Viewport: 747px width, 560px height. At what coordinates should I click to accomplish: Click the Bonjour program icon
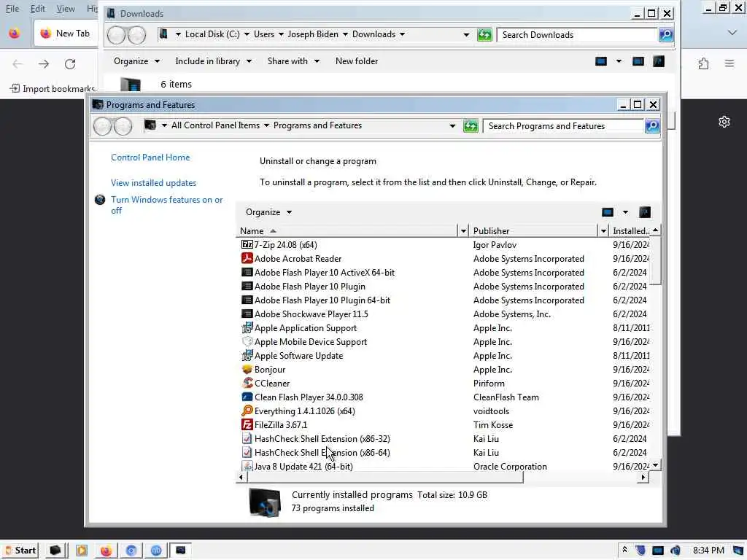pyautogui.click(x=247, y=370)
